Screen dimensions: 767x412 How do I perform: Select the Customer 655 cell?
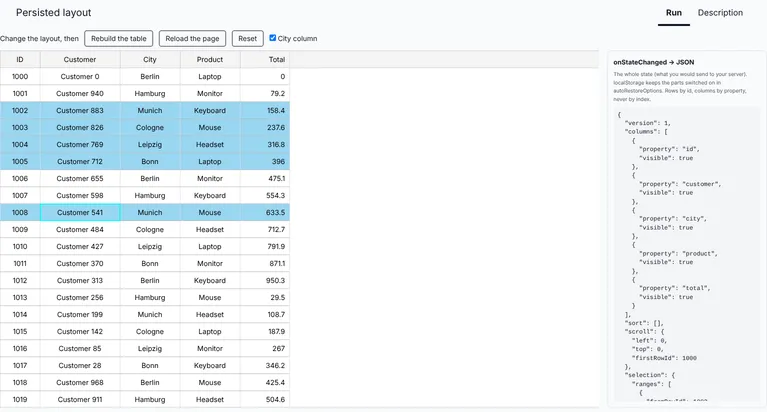coord(80,179)
